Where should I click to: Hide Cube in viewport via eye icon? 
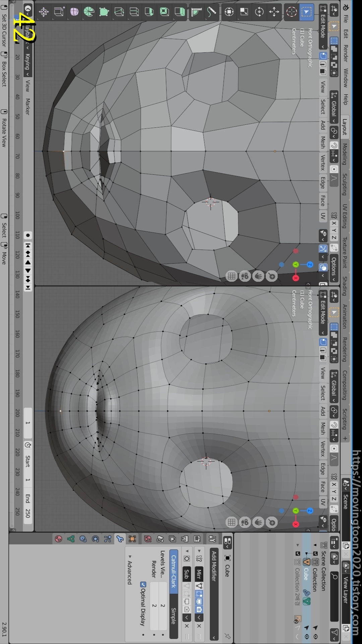[307, 637]
